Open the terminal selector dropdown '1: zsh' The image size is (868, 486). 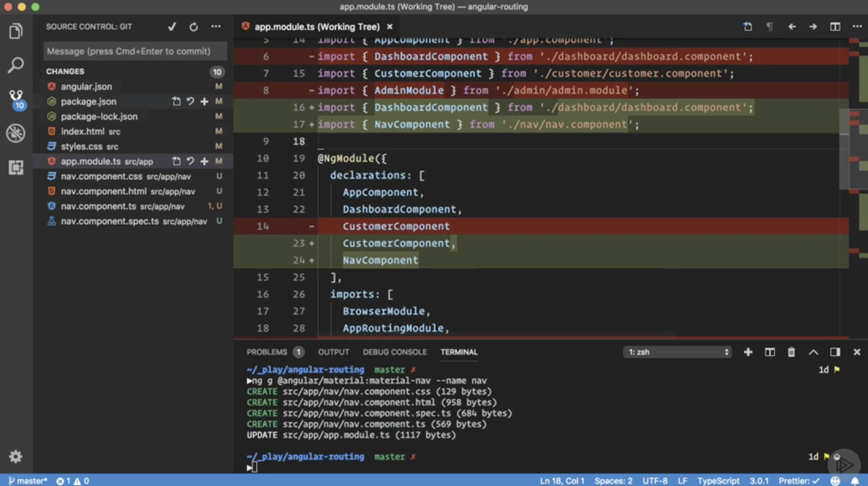[x=677, y=352]
